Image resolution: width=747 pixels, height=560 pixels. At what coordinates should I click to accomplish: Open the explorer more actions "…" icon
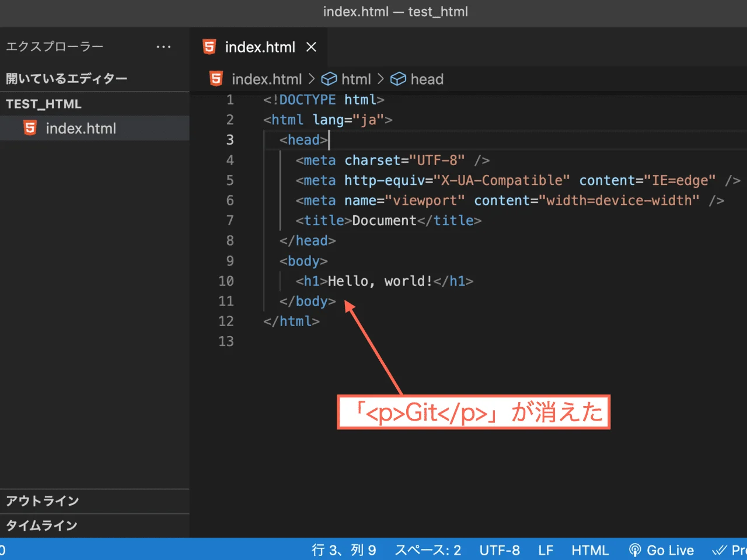pyautogui.click(x=163, y=47)
